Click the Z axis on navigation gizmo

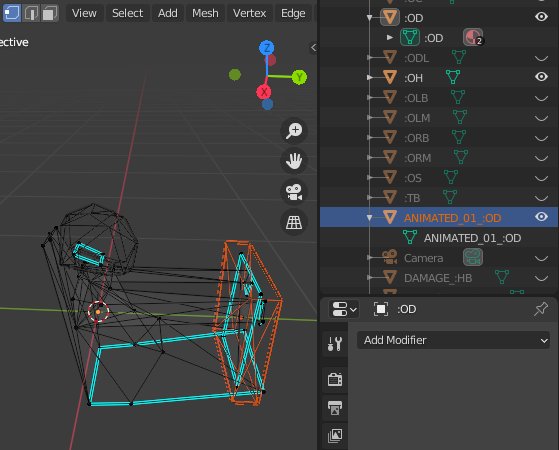click(x=267, y=47)
